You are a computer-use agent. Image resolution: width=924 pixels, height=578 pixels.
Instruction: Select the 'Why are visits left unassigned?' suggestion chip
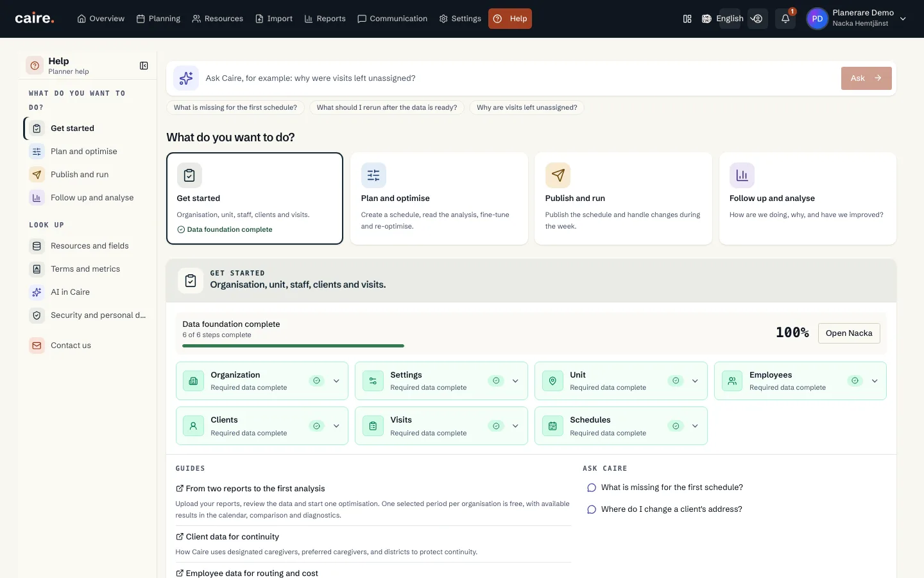527,107
